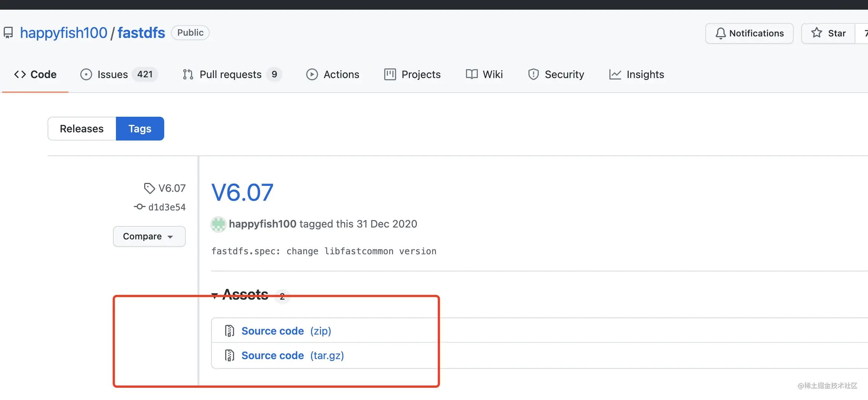Viewport: 868px width, 400px height.
Task: Click the zip file icon for Source code
Action: tap(230, 330)
